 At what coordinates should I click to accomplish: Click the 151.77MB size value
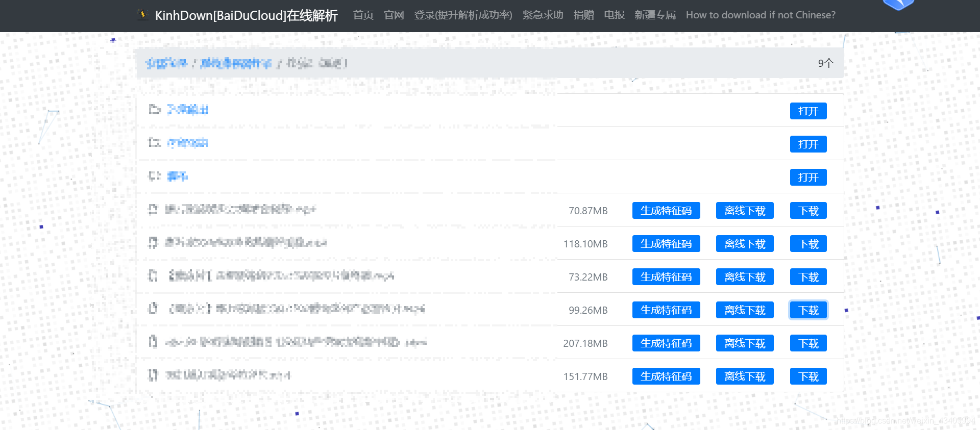pyautogui.click(x=585, y=376)
